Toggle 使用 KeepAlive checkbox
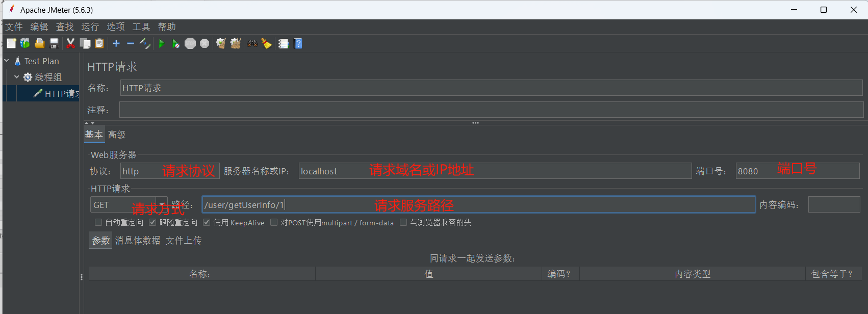This screenshot has height=314, width=868. [x=207, y=222]
